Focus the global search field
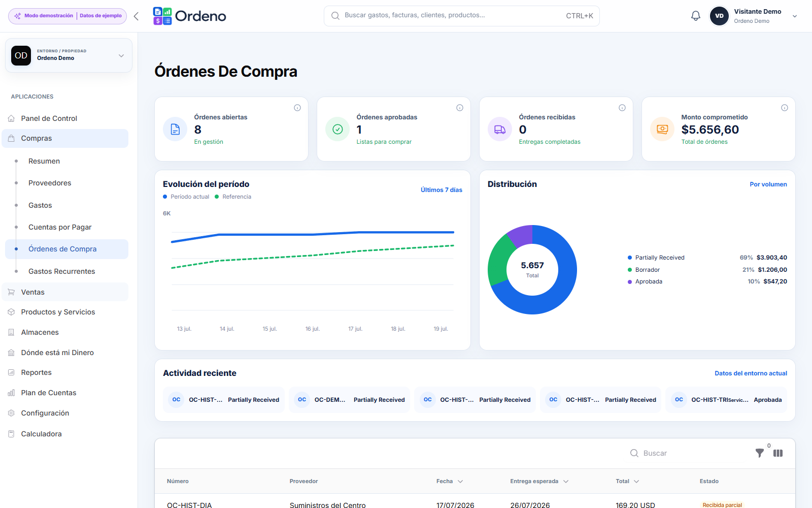Screen dimensions: 812x508 (x=461, y=16)
